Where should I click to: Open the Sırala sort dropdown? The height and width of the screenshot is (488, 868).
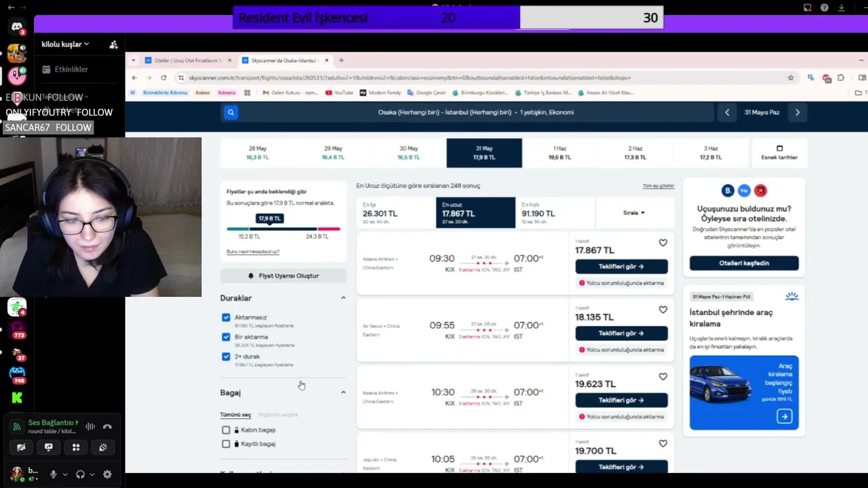[x=634, y=213]
